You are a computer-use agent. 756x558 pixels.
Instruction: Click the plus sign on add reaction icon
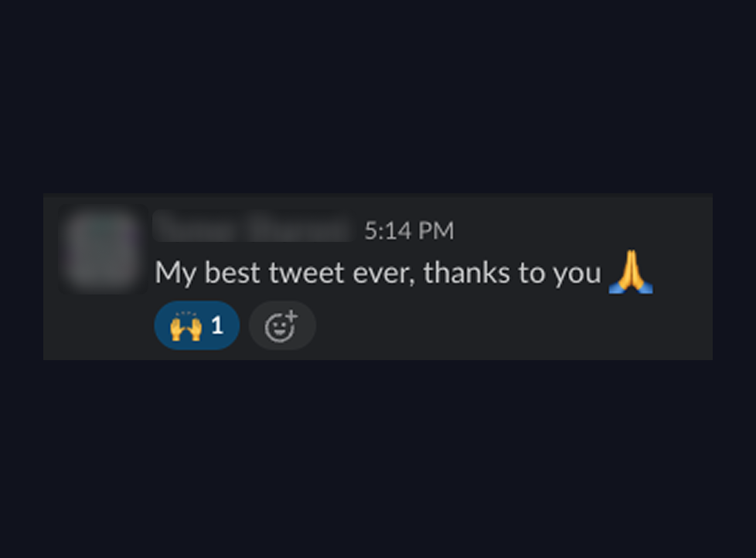(291, 316)
